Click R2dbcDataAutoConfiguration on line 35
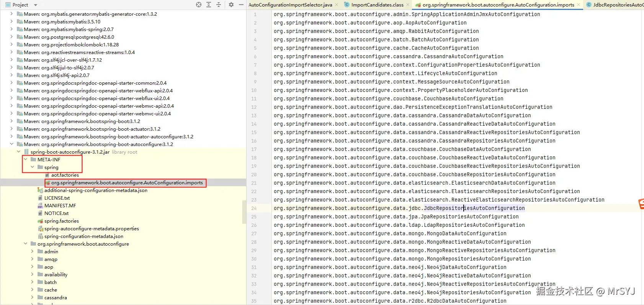 pyautogui.click(x=466, y=301)
